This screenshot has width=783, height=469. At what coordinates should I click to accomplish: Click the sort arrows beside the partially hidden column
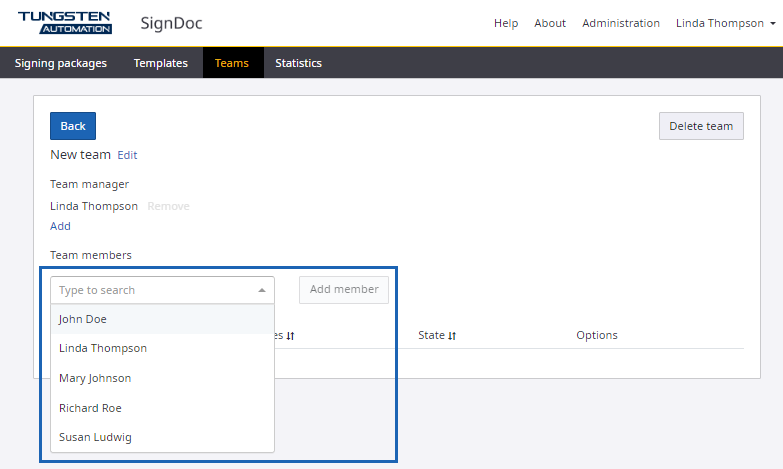tap(290, 336)
